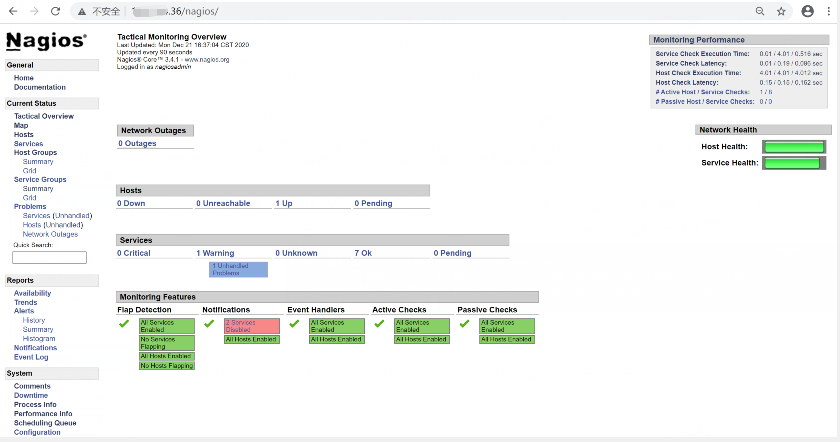Open Scheduling Queue link
The image size is (840, 442).
(x=45, y=423)
